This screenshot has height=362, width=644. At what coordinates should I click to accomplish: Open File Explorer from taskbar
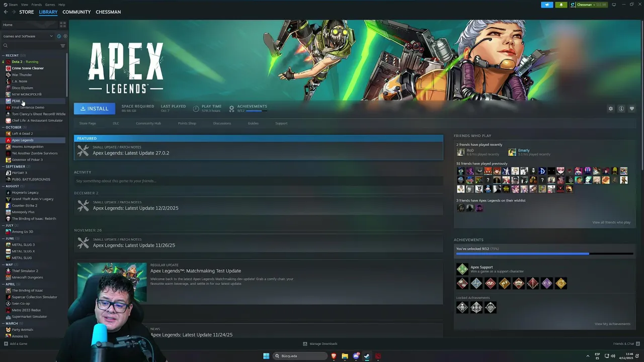[x=345, y=356]
